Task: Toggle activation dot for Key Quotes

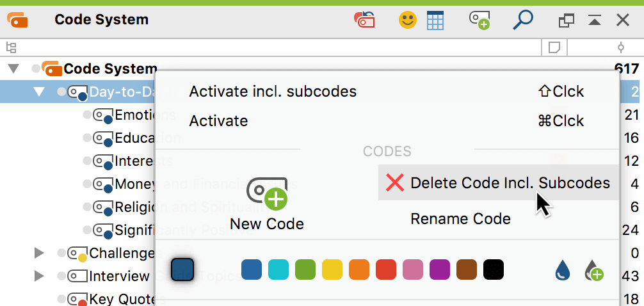Action: coord(61,298)
